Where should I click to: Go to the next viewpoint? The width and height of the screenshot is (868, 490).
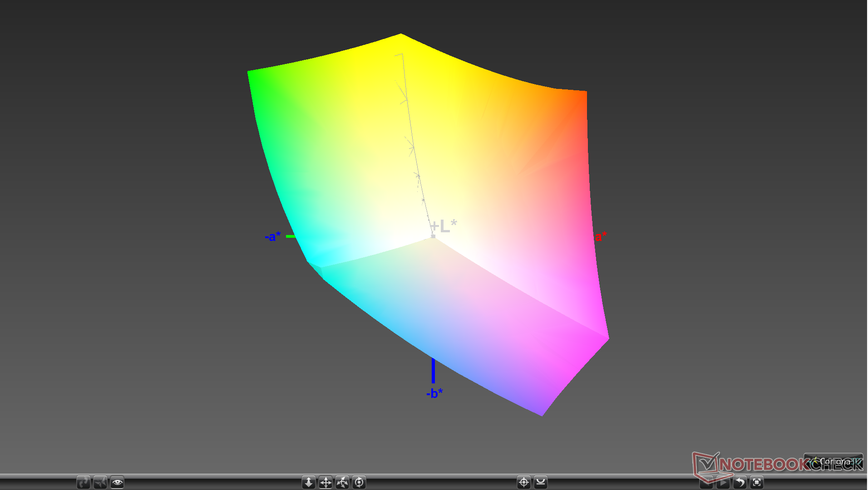pyautogui.click(x=723, y=483)
